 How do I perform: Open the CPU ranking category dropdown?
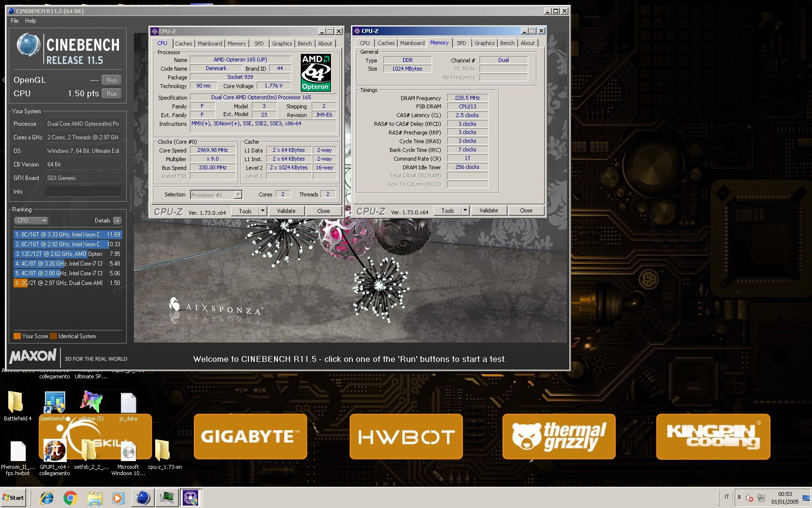31,221
